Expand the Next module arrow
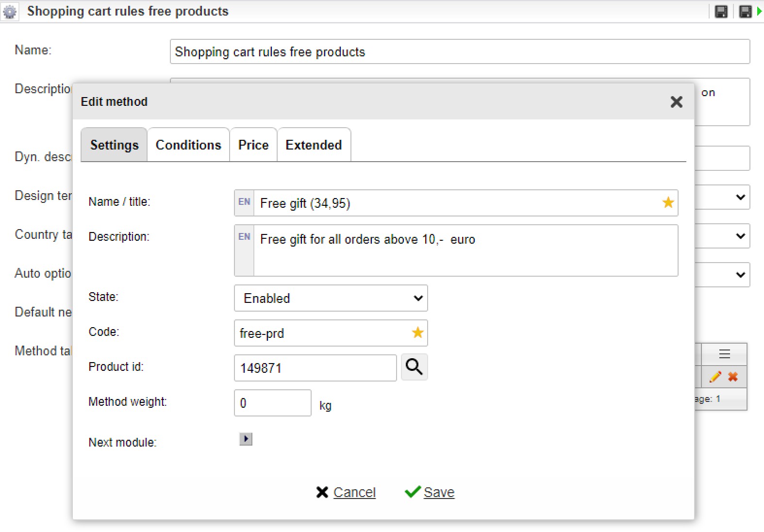 click(246, 439)
